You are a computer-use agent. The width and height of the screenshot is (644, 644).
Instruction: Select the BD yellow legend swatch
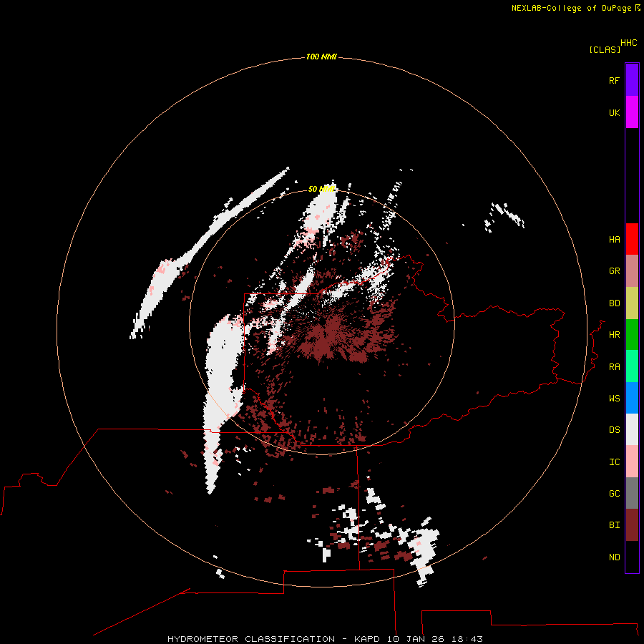(x=632, y=303)
